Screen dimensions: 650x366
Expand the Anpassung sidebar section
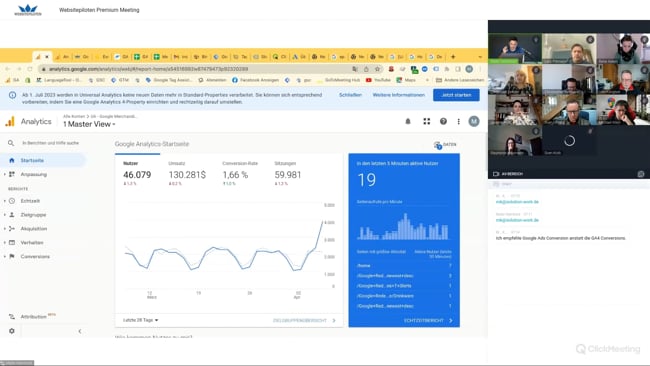5,175
